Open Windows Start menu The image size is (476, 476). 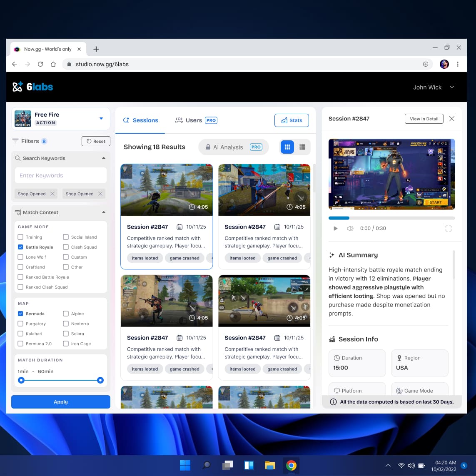(x=185, y=465)
